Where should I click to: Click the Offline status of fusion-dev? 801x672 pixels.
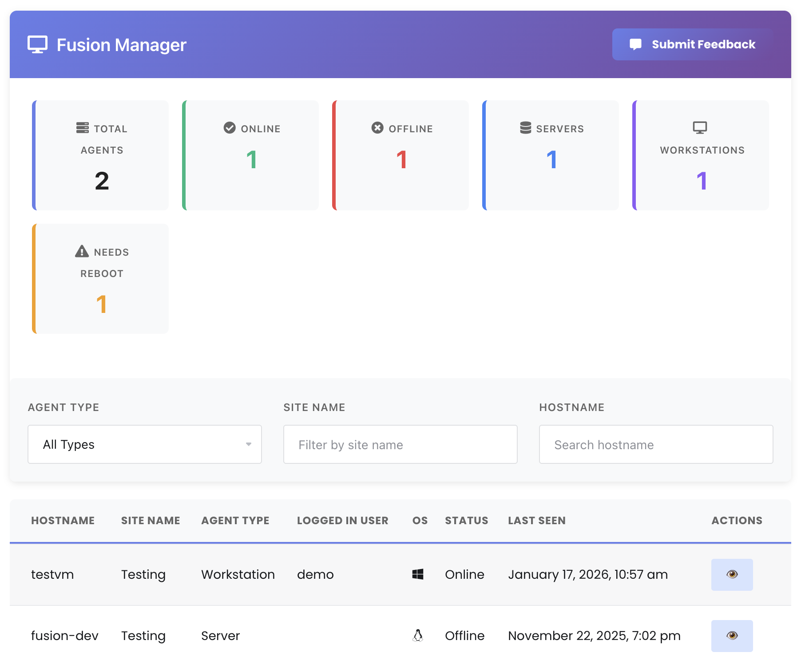coord(464,636)
